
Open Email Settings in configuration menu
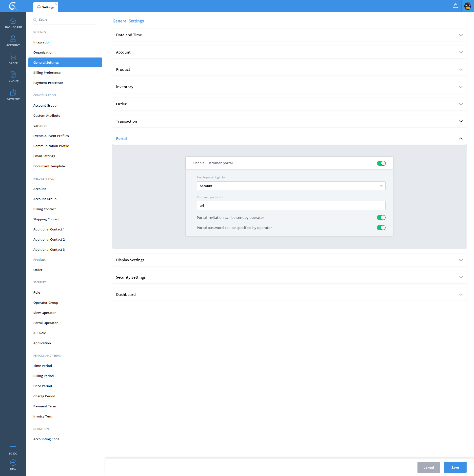click(x=44, y=156)
